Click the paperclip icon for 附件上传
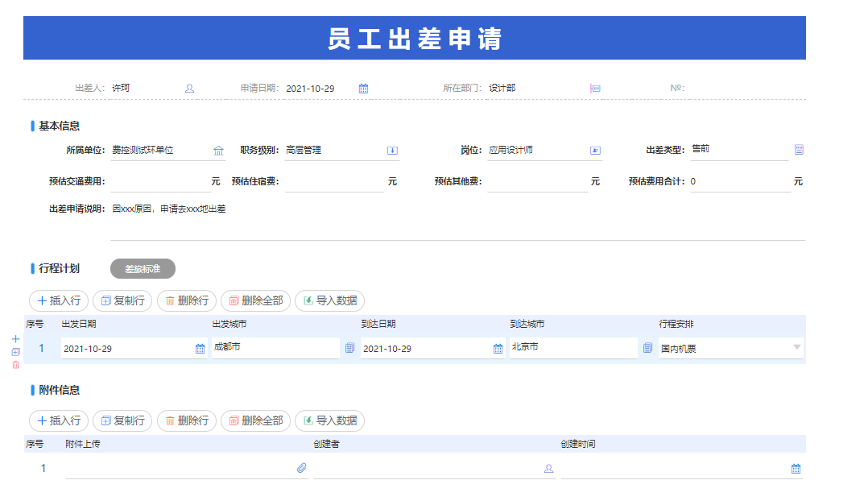Screen dimensions: 868x501 click(302, 468)
